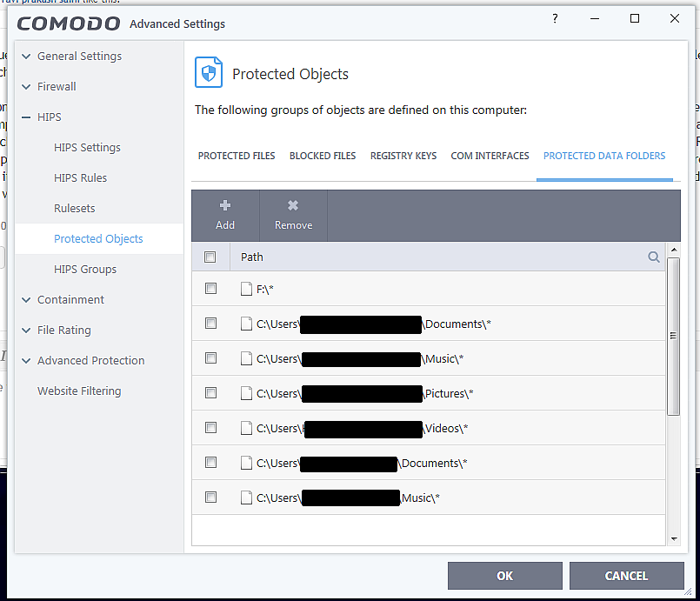Check the Videos\* row checkbox

click(x=210, y=428)
